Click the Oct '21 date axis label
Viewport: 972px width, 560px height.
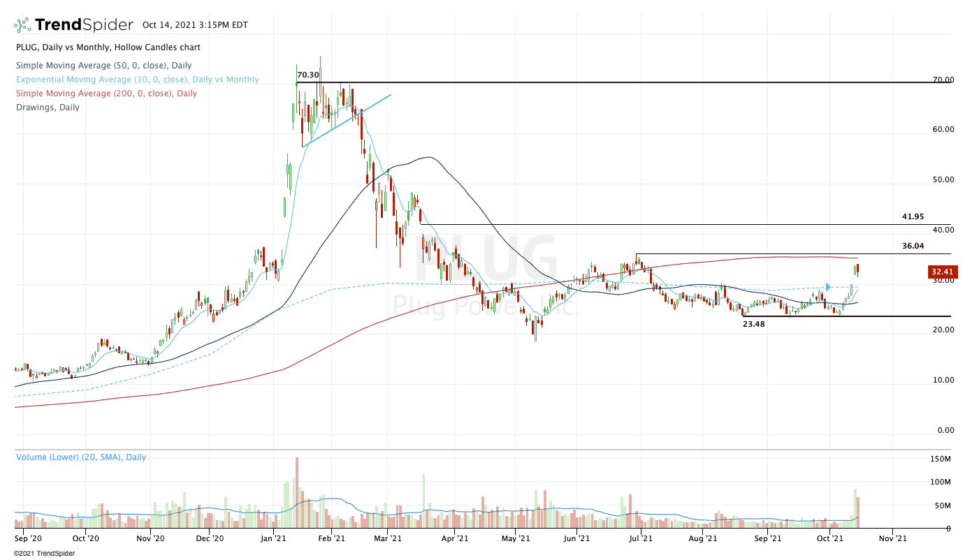pyautogui.click(x=829, y=538)
